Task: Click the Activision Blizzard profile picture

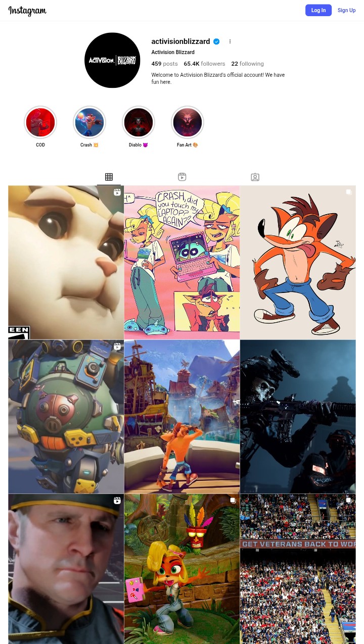Action: click(x=112, y=60)
